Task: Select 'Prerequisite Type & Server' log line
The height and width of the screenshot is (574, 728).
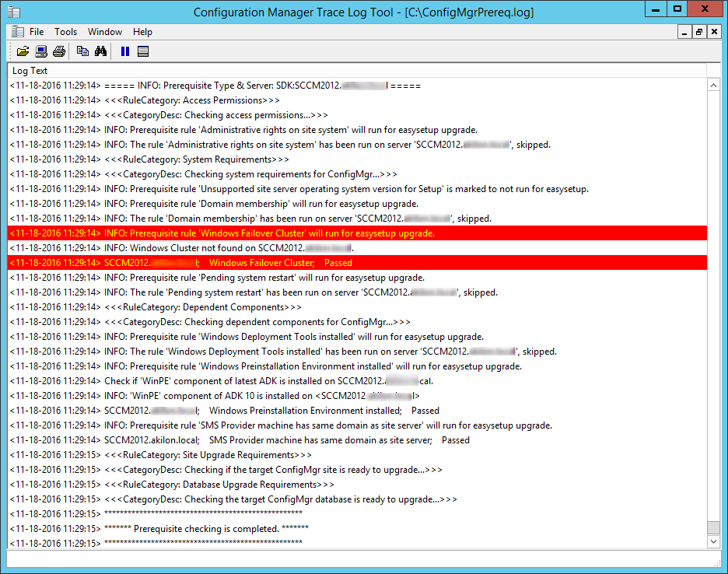Action: point(357,86)
